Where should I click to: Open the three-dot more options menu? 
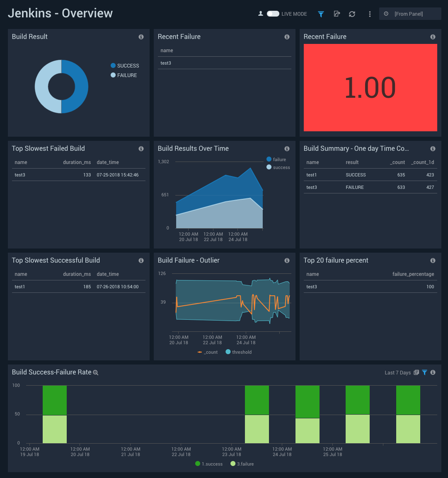(370, 14)
